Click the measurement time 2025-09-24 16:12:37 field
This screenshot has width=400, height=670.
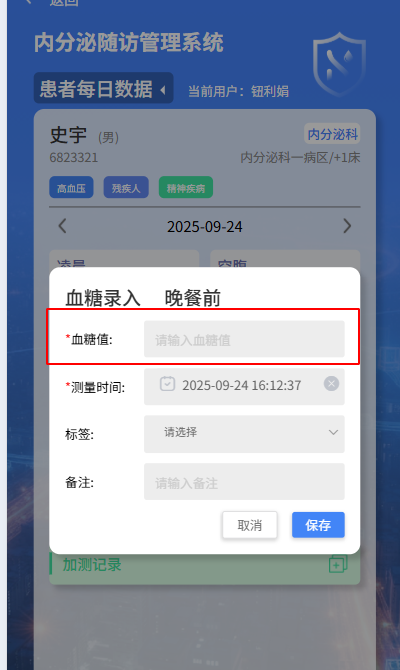(244, 387)
